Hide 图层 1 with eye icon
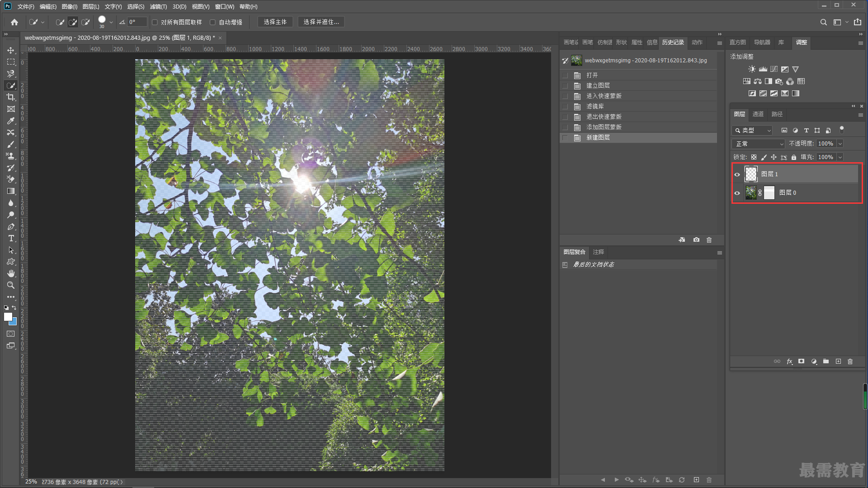Viewport: 868px width, 488px height. [x=737, y=174]
